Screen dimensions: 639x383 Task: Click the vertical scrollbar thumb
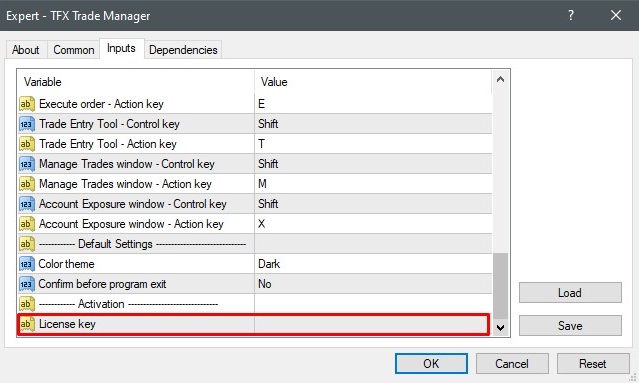click(x=500, y=286)
